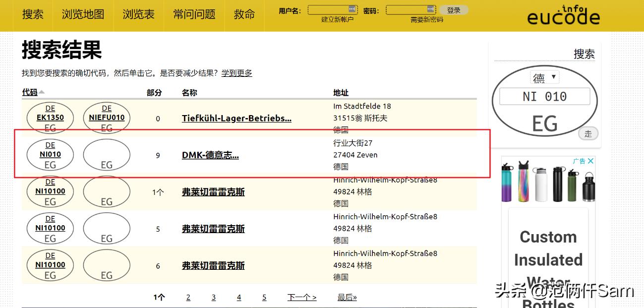Viewport: 644px width, 308px height.
Task: Select the 浏览表 navigation item
Action: pyautogui.click(x=137, y=14)
